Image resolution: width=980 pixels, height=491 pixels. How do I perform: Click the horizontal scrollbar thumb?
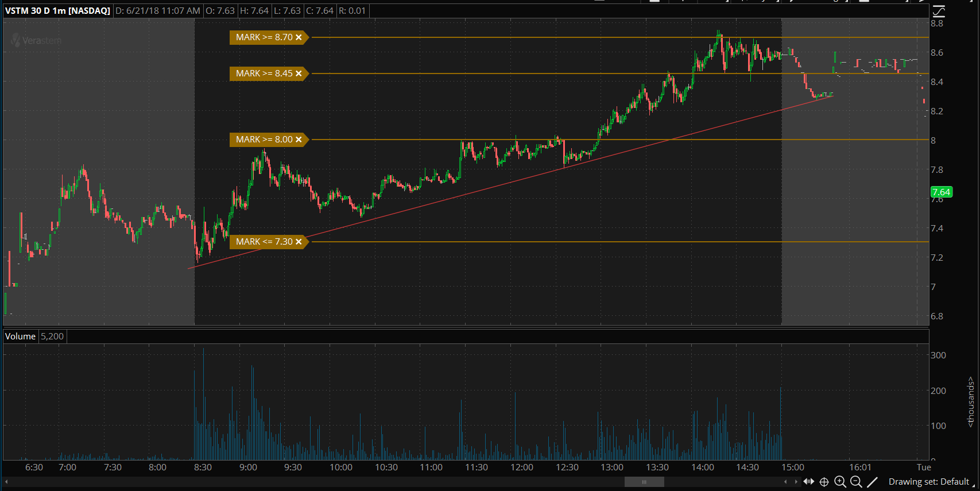[x=644, y=482]
